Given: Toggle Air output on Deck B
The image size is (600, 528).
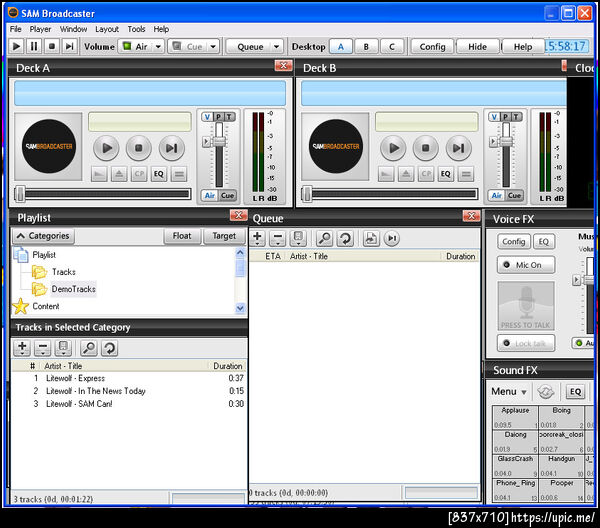Looking at the screenshot, I should coord(496,196).
